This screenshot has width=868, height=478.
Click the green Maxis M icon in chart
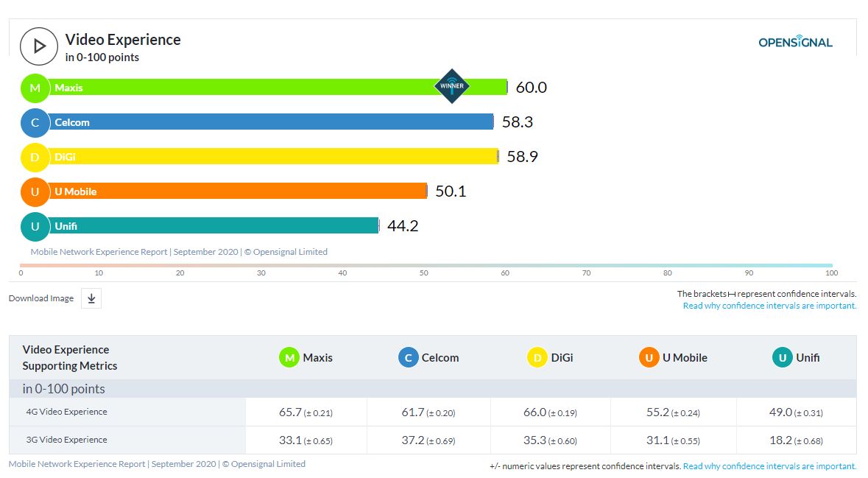(35, 88)
